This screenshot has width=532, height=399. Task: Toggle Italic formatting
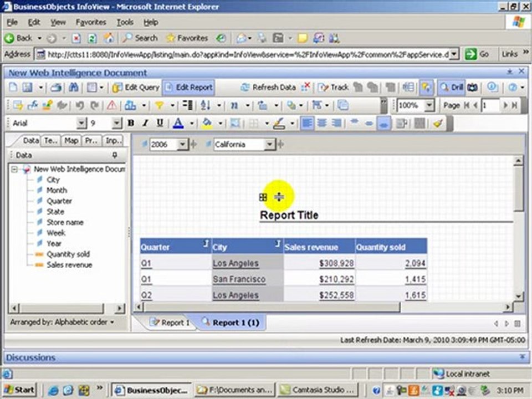tap(145, 123)
